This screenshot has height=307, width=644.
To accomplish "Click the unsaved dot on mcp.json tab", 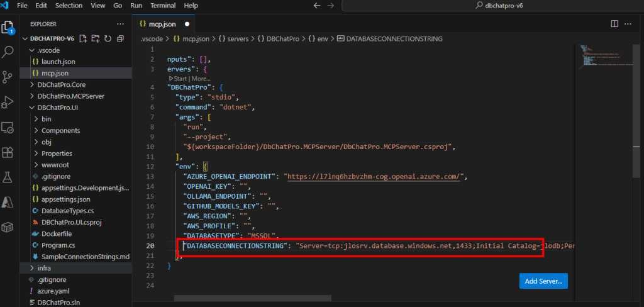I will [x=187, y=25].
